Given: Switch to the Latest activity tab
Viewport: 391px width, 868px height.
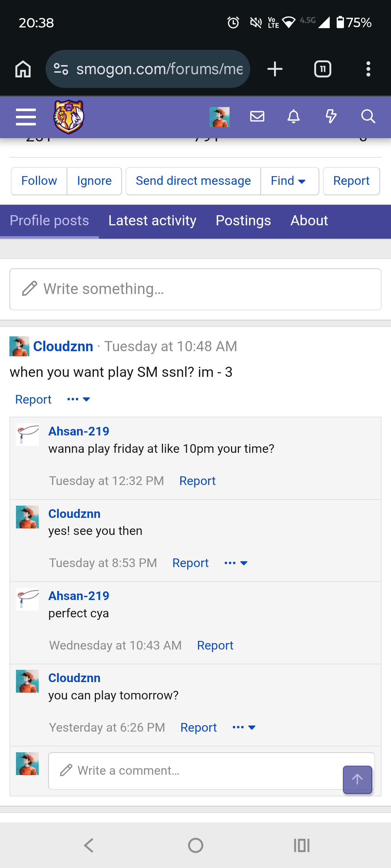Looking at the screenshot, I should [152, 221].
